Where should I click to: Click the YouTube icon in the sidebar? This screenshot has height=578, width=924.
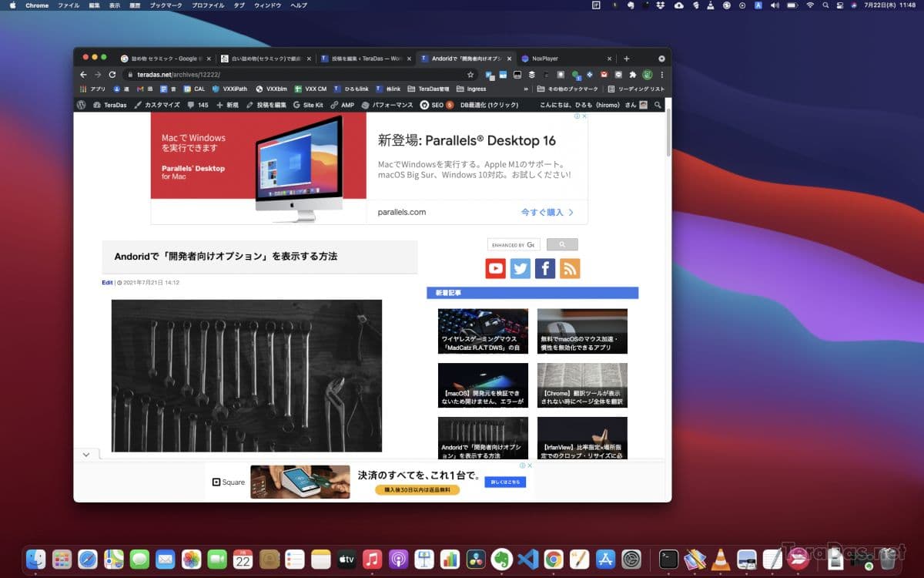point(496,268)
